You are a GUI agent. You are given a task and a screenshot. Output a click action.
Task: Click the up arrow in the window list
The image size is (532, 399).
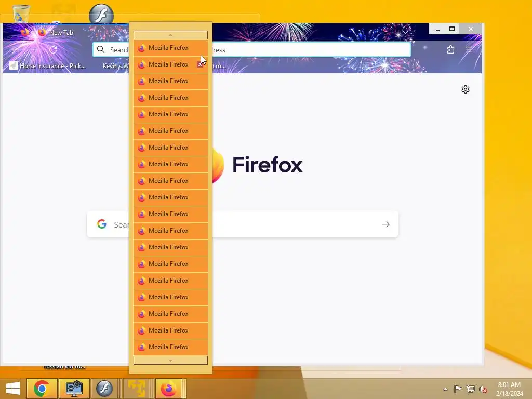(170, 35)
